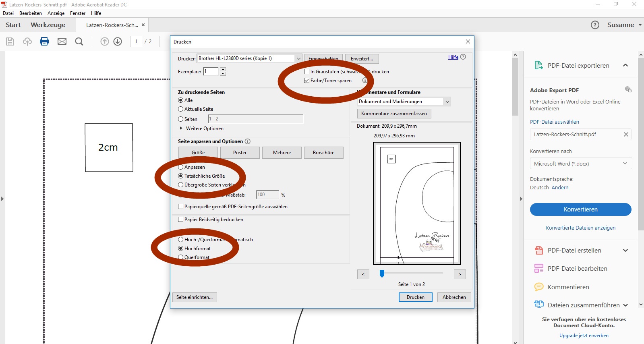Screen dimensions: 644x344
Task: Click the info icon next to Hilfe link
Action: point(463,57)
